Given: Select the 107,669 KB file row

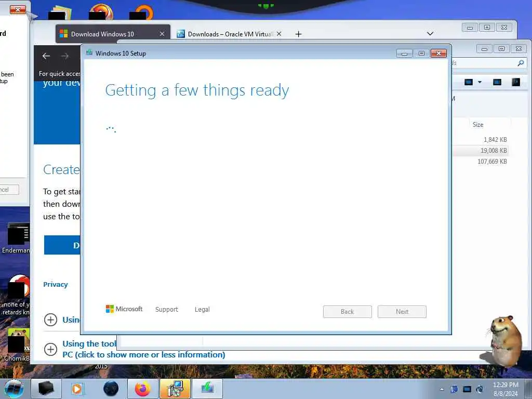Looking at the screenshot, I should pyautogui.click(x=481, y=162).
